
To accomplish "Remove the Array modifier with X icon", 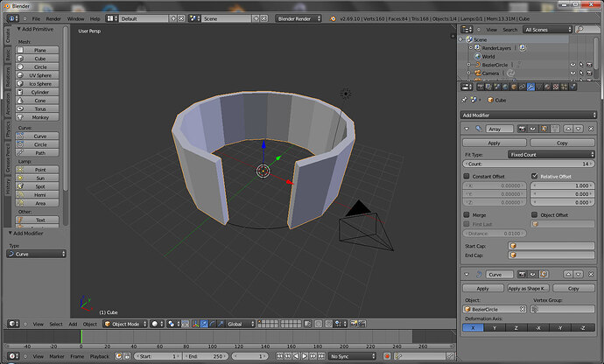I will click(x=591, y=129).
